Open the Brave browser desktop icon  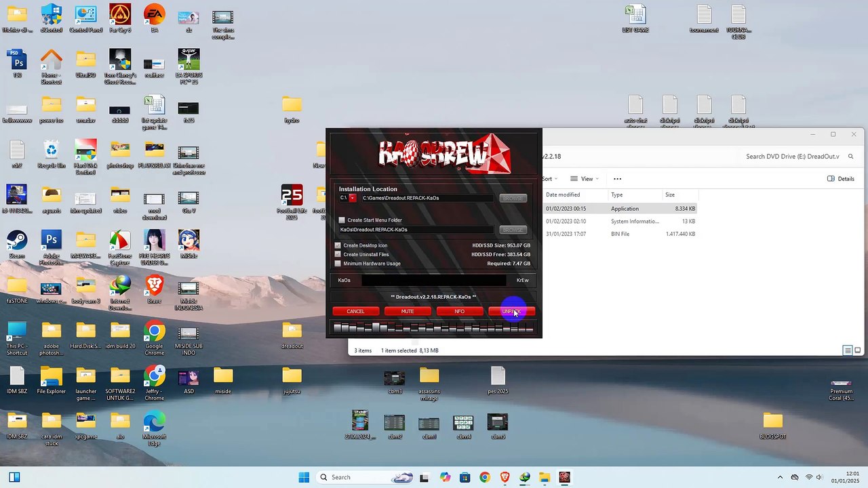(155, 289)
